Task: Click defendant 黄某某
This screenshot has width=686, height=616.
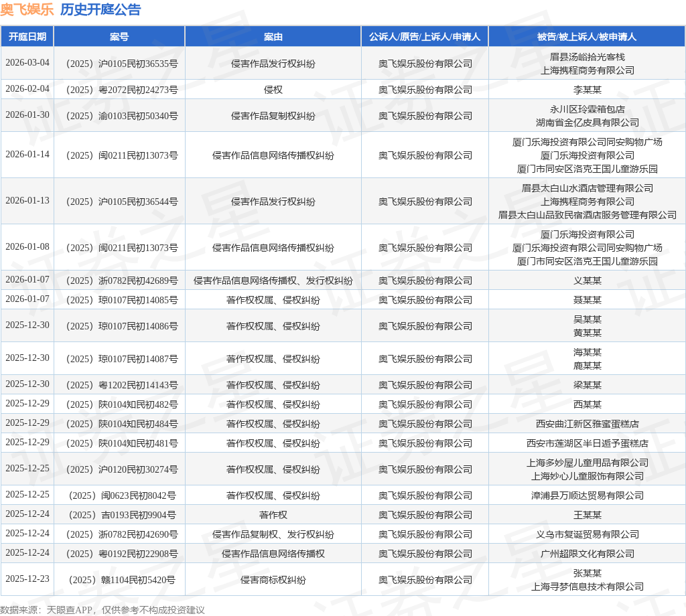Action: coord(587,333)
